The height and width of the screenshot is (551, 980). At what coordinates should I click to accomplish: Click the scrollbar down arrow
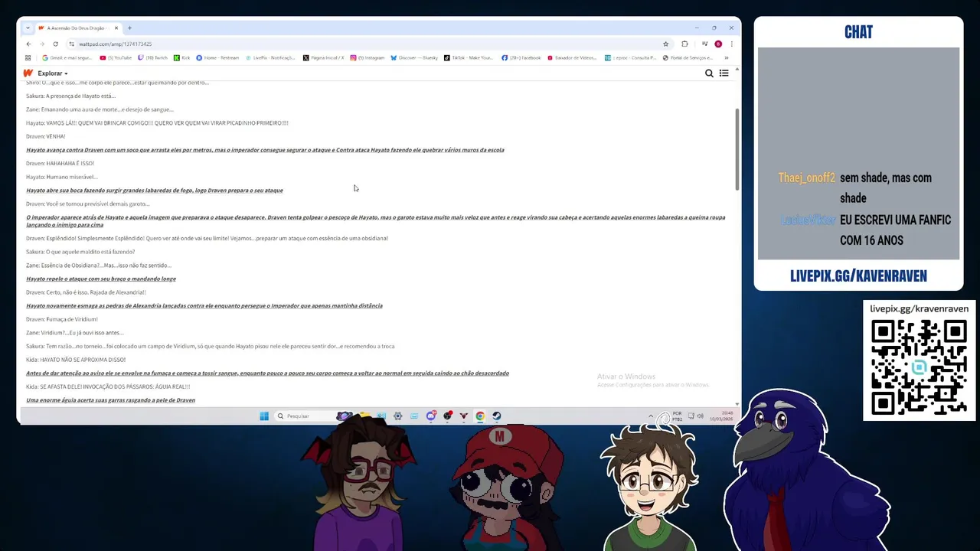click(737, 403)
